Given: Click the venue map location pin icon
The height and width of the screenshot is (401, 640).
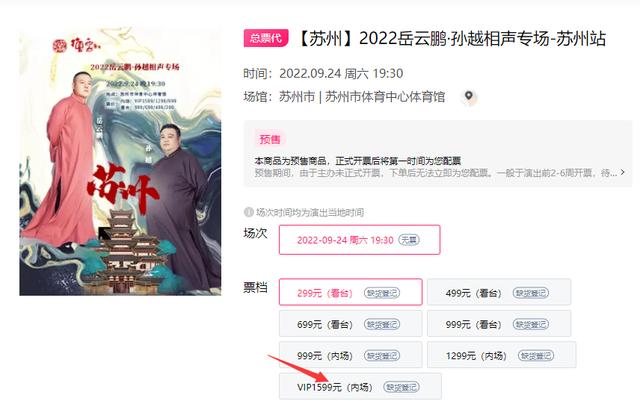Looking at the screenshot, I should click(x=469, y=97).
